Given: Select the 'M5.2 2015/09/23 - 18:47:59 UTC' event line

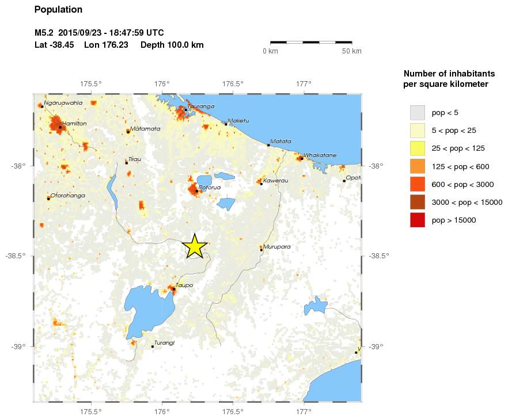Looking at the screenshot, I should click(99, 33).
